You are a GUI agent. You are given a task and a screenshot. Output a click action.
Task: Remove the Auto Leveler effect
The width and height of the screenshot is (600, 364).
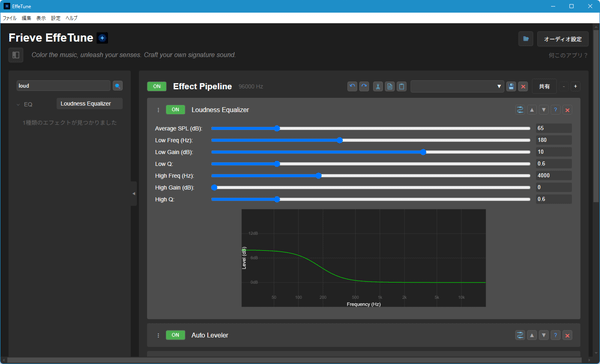tap(567, 335)
